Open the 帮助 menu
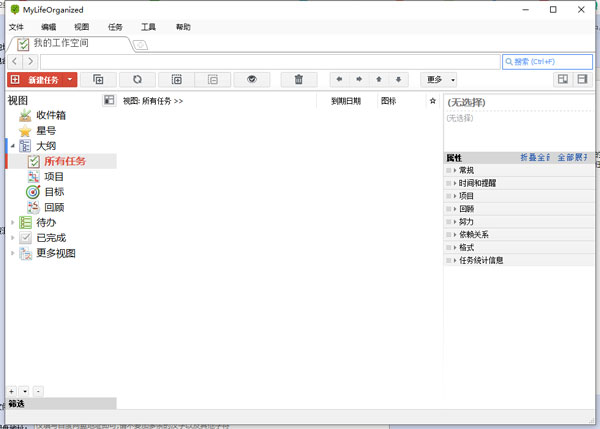This screenshot has height=429, width=600. point(183,27)
